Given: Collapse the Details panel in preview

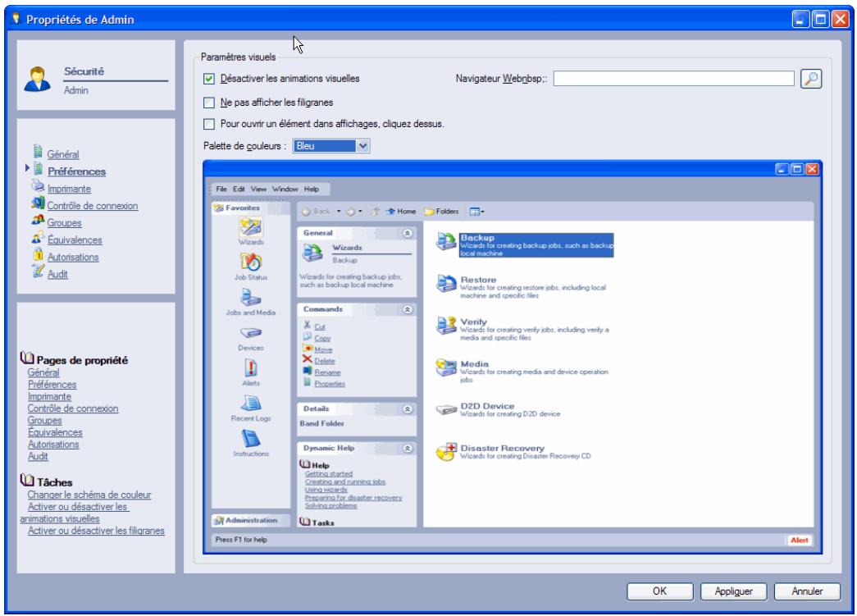Looking at the screenshot, I should (x=408, y=408).
